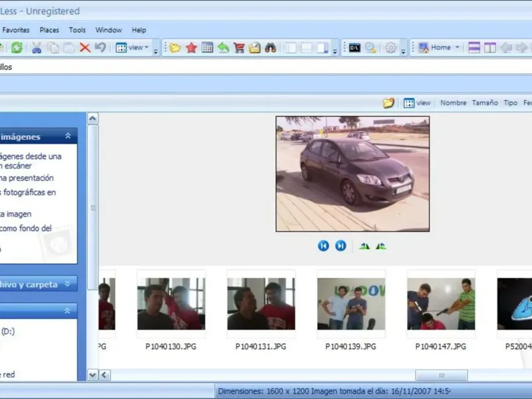
Task: Select thumbnail P1040139.JPG
Action: coord(351,304)
